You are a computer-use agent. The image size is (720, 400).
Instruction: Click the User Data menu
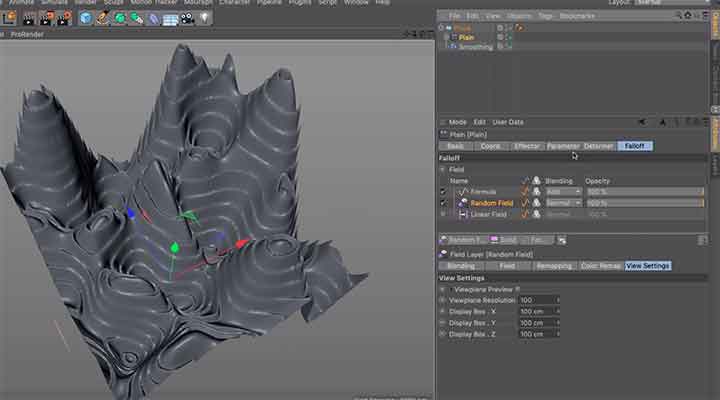pyautogui.click(x=508, y=122)
